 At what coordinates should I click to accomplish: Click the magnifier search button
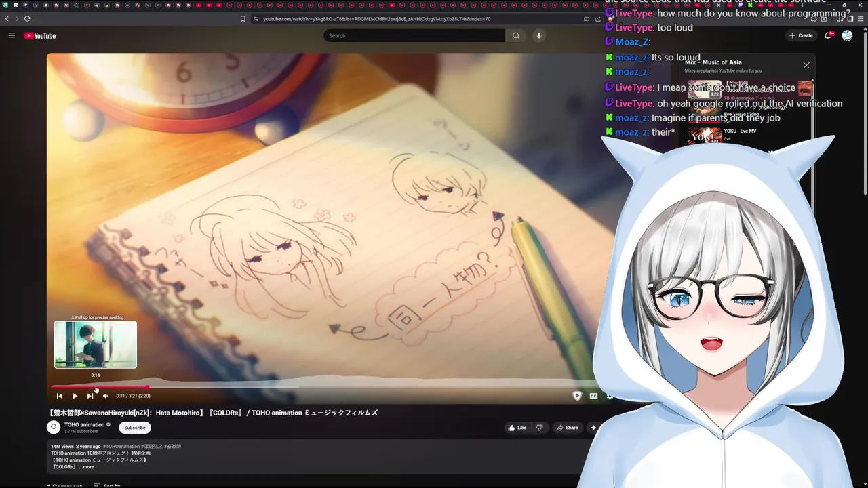pyautogui.click(x=516, y=35)
